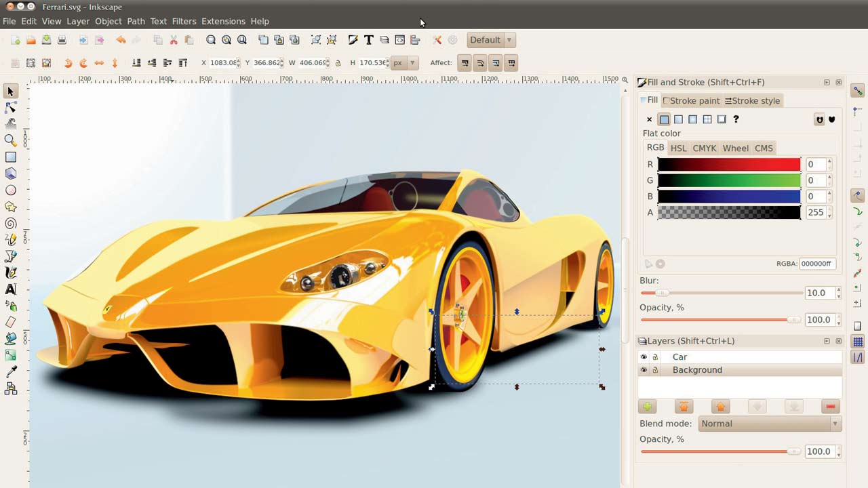The height and width of the screenshot is (488, 868).
Task: Choose Linear gradient fill option
Action: point(678,119)
